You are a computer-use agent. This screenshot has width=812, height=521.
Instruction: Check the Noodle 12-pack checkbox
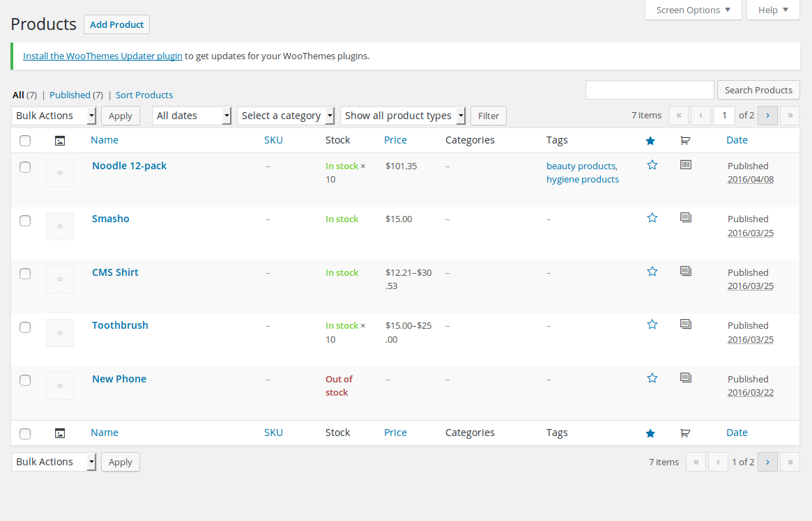pos(25,167)
